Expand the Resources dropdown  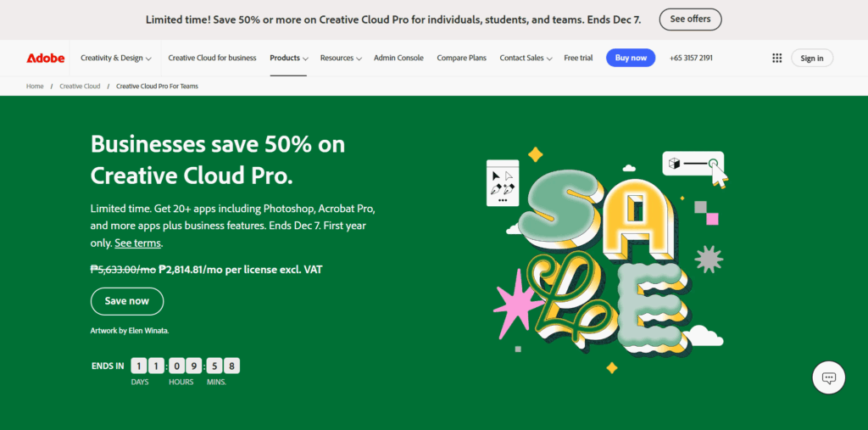pos(341,58)
